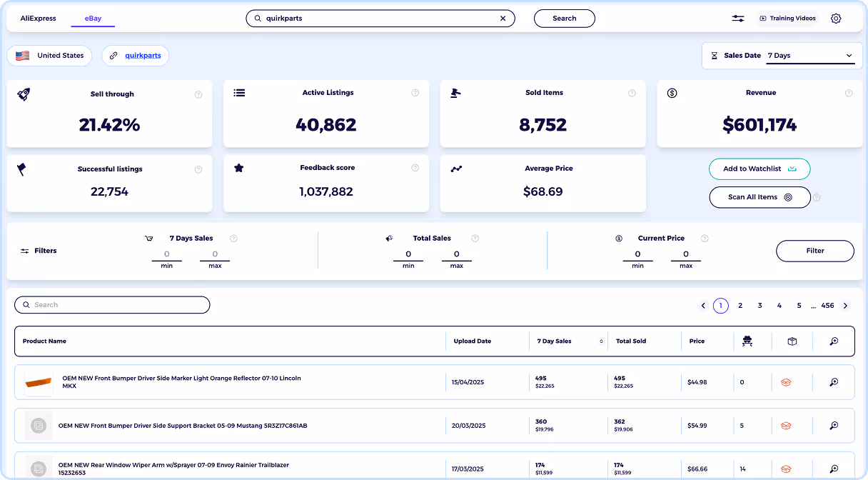
Task: Set Current Price max field
Action: tap(686, 254)
